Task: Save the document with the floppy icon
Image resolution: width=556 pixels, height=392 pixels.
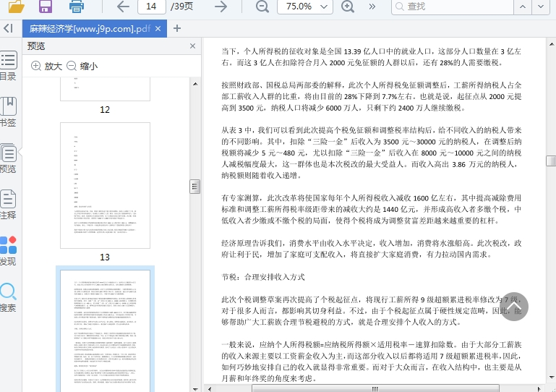Action: (x=45, y=7)
